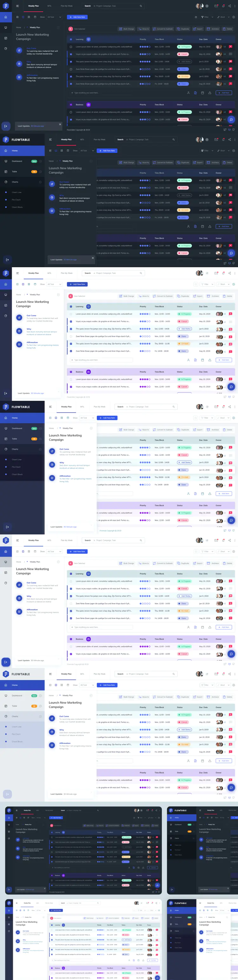238x980 pixels.
Task: Open Filter dropdown in full-width dark compact view
Action: (207, 17)
